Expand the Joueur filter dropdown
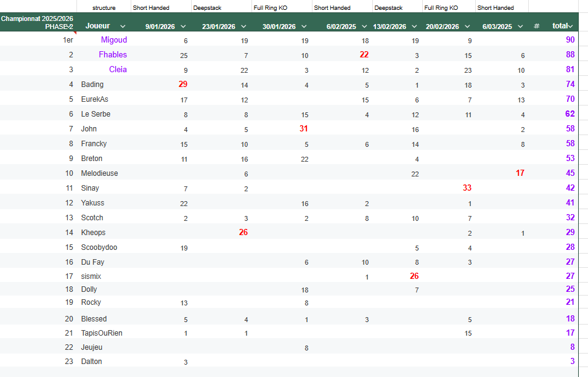Image resolution: width=588 pixels, height=377 pixels. click(x=122, y=27)
